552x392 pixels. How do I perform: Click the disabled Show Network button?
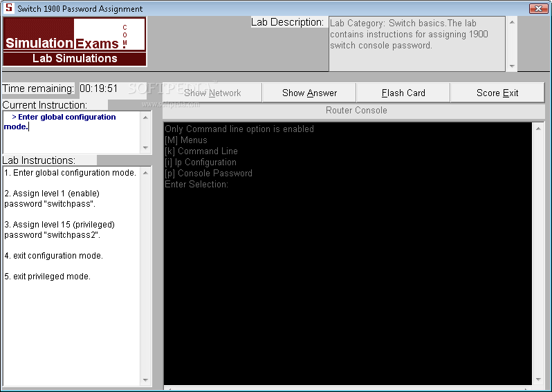click(212, 93)
